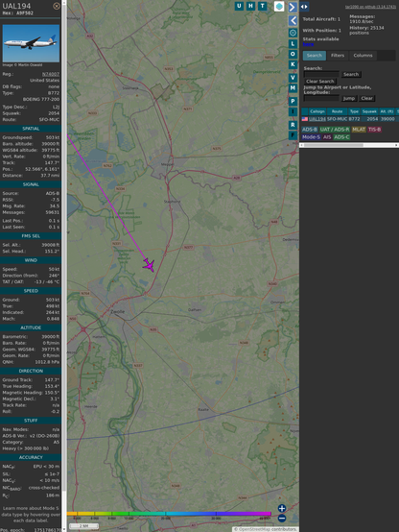Click the R button on map
Screen dimensions: 399x532
pyautogui.click(x=293, y=125)
